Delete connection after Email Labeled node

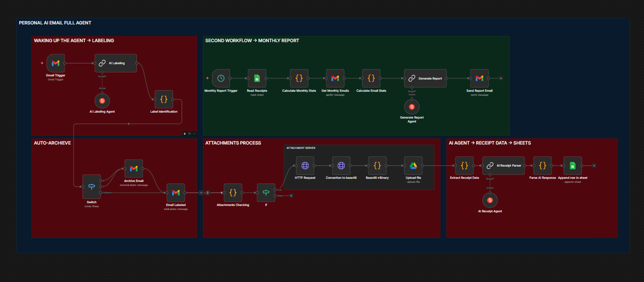(208, 193)
